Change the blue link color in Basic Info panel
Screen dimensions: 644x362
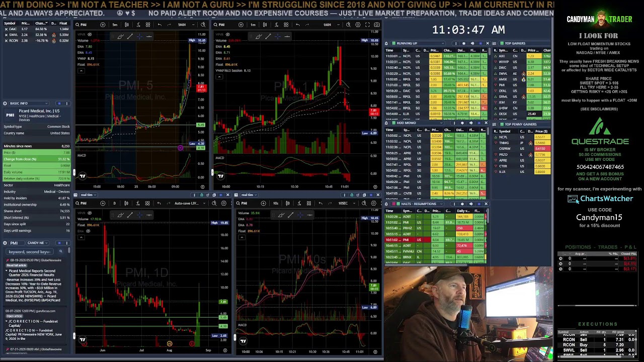click(59, 103)
